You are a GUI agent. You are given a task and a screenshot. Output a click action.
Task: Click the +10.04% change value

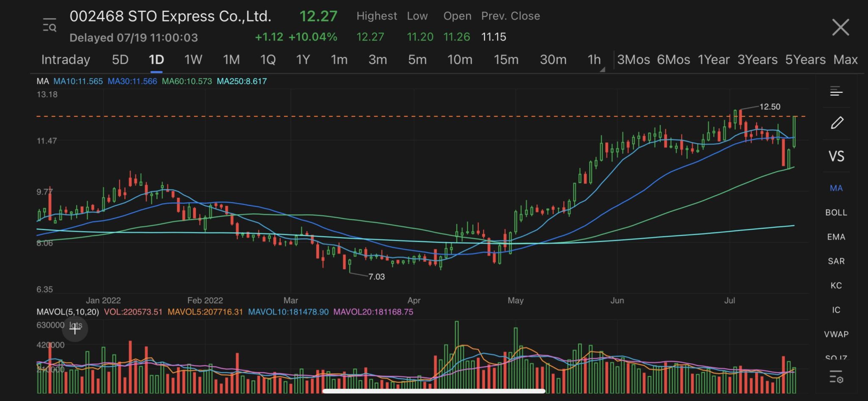tap(313, 37)
